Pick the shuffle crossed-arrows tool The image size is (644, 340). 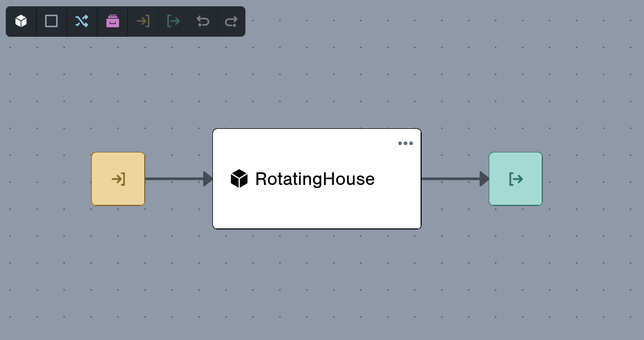click(x=82, y=21)
